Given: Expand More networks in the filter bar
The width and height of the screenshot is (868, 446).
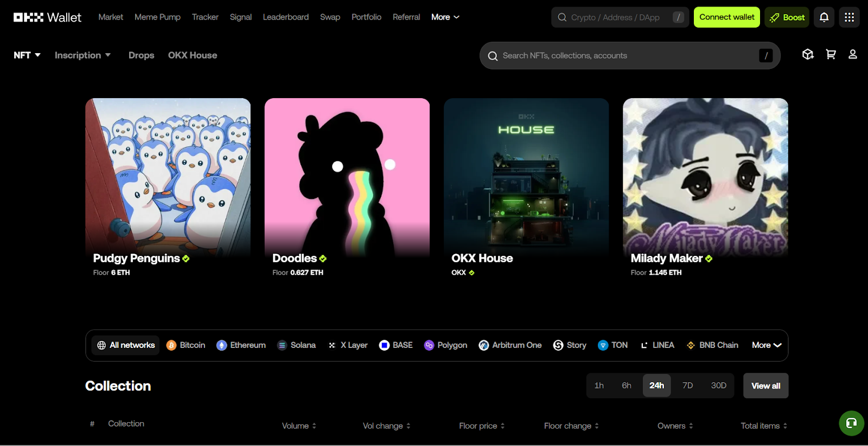Looking at the screenshot, I should 766,345.
